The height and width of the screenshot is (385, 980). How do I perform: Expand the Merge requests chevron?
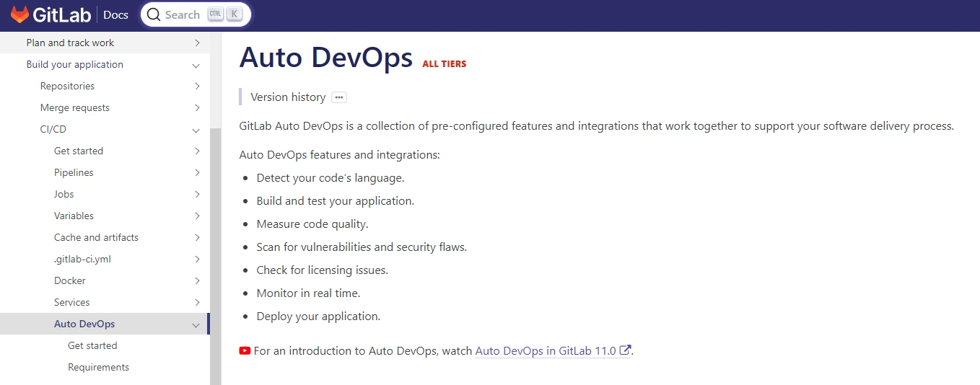pyautogui.click(x=197, y=107)
